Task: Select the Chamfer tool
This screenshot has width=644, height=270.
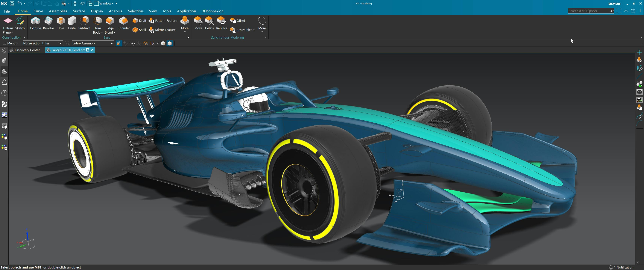Action: (x=124, y=24)
